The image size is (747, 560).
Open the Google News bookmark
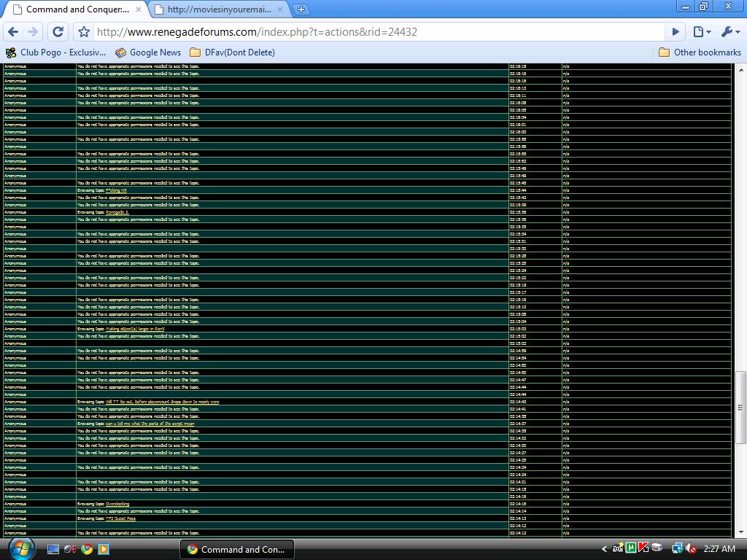coord(148,52)
